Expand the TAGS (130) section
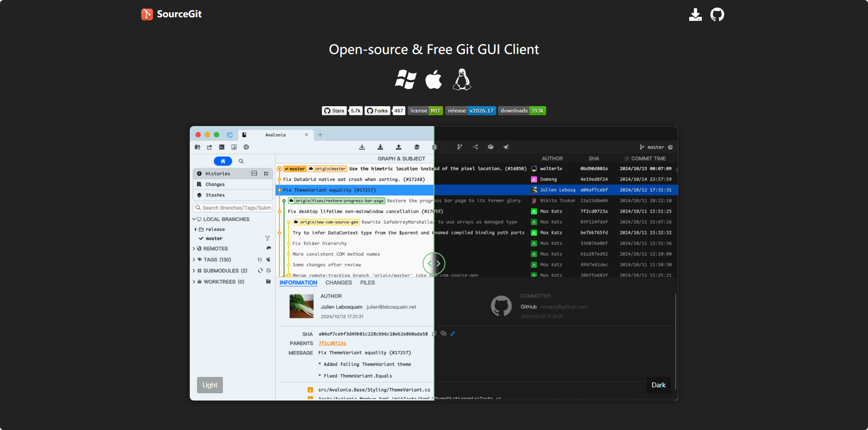Viewport: 868px width, 430px height. pos(194,260)
